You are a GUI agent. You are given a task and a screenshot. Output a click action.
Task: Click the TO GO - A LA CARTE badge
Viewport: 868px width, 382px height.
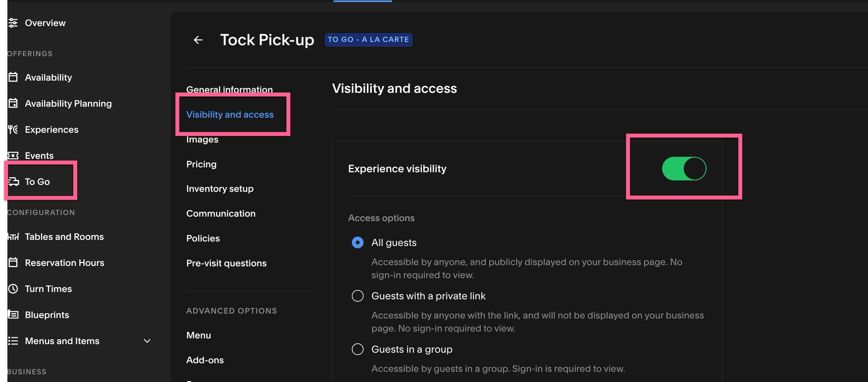(369, 40)
